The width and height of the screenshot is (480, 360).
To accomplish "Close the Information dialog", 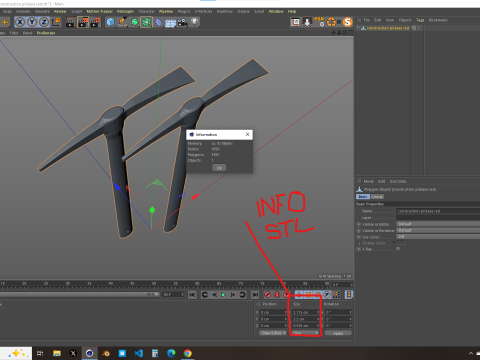I will point(247,134).
